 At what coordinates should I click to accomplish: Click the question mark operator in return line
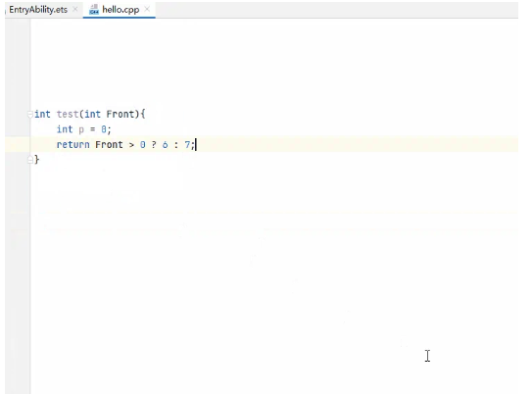(154, 145)
